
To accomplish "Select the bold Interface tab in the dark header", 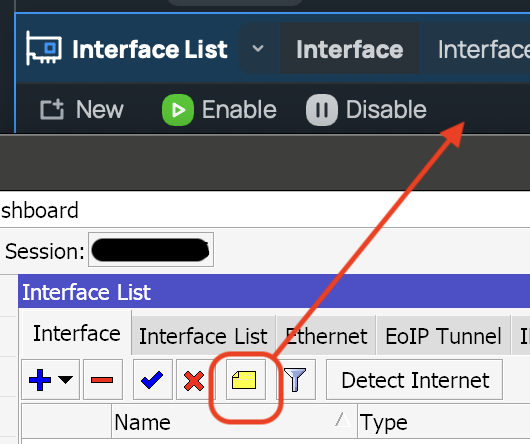I will 350,49.
